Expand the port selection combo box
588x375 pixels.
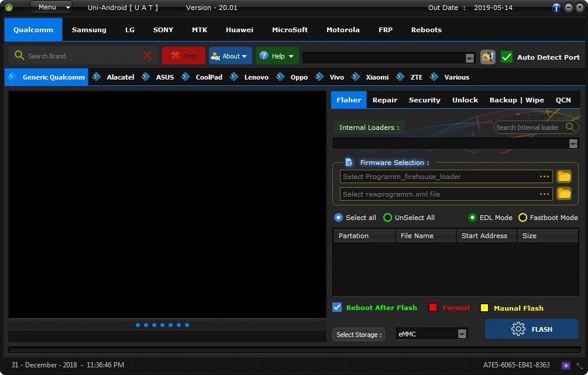469,58
